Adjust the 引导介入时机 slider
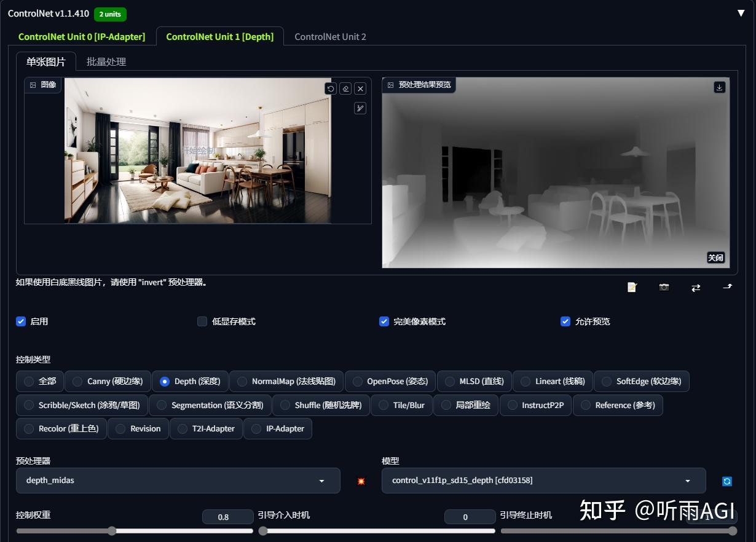Screen dimensions: 756x542 377,531
